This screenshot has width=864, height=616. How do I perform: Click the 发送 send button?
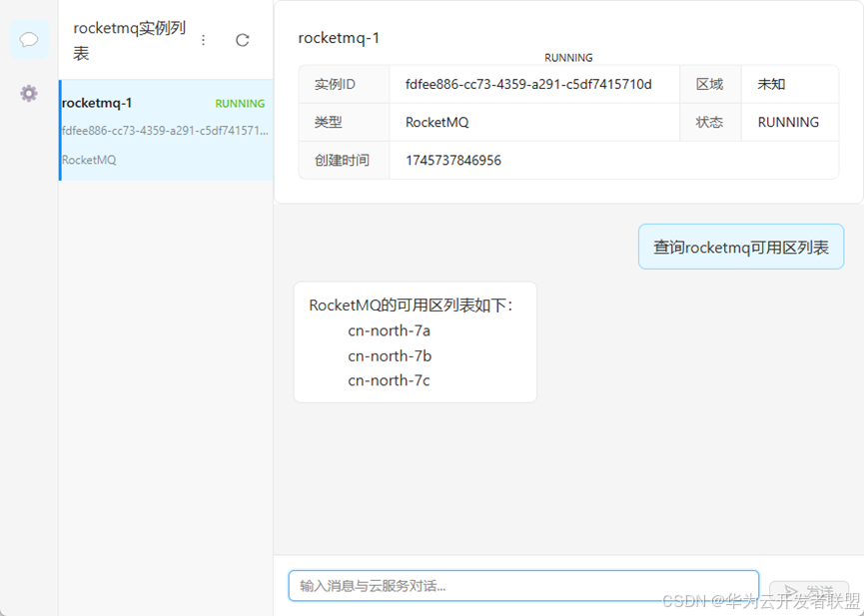pos(809,592)
